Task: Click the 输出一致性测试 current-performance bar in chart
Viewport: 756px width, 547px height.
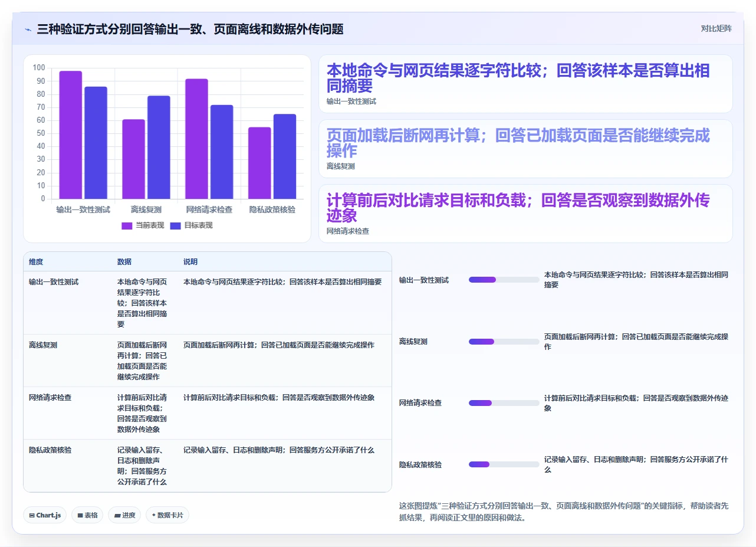Action: click(x=71, y=135)
